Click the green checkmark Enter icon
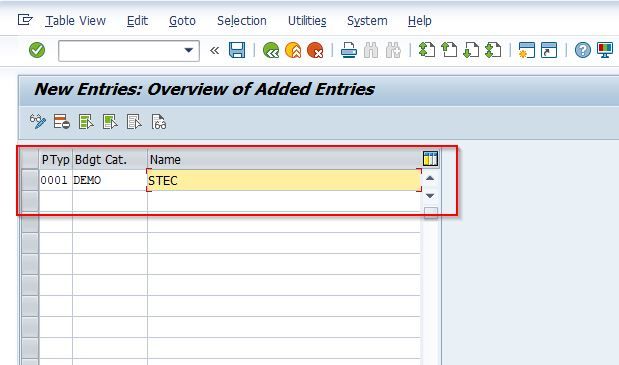This screenshot has height=365, width=619. click(x=37, y=51)
